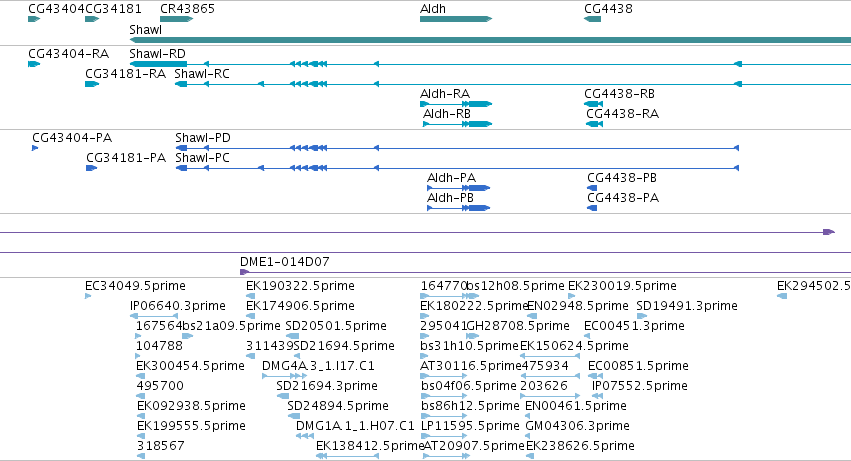Select the CG34181 gene label

click(x=113, y=9)
